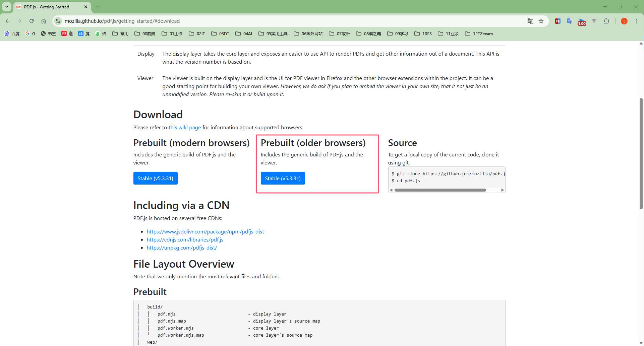Open the Google Translate extension icon
Screen dimensions: 644x346
[570, 21]
